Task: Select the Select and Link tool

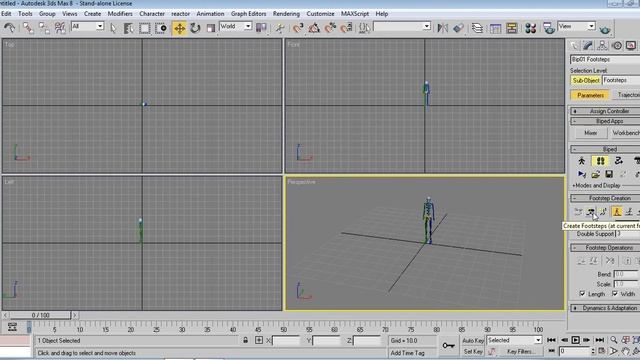Action: point(28,28)
